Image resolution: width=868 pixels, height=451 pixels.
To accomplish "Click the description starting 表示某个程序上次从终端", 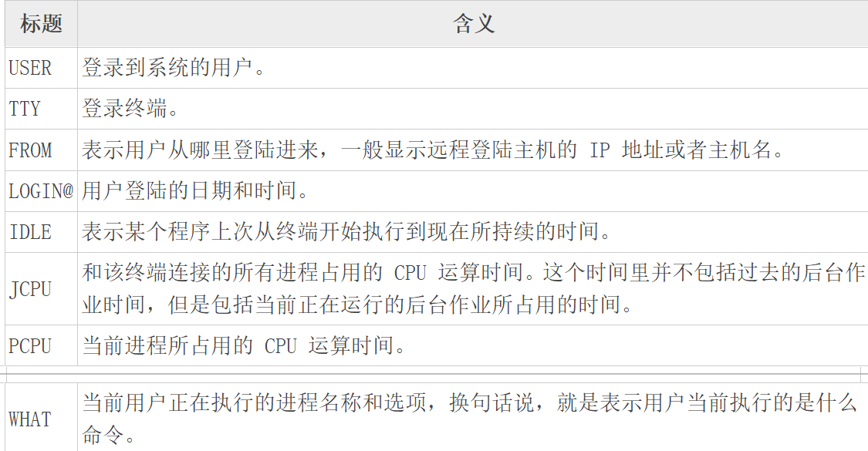I will point(347,232).
